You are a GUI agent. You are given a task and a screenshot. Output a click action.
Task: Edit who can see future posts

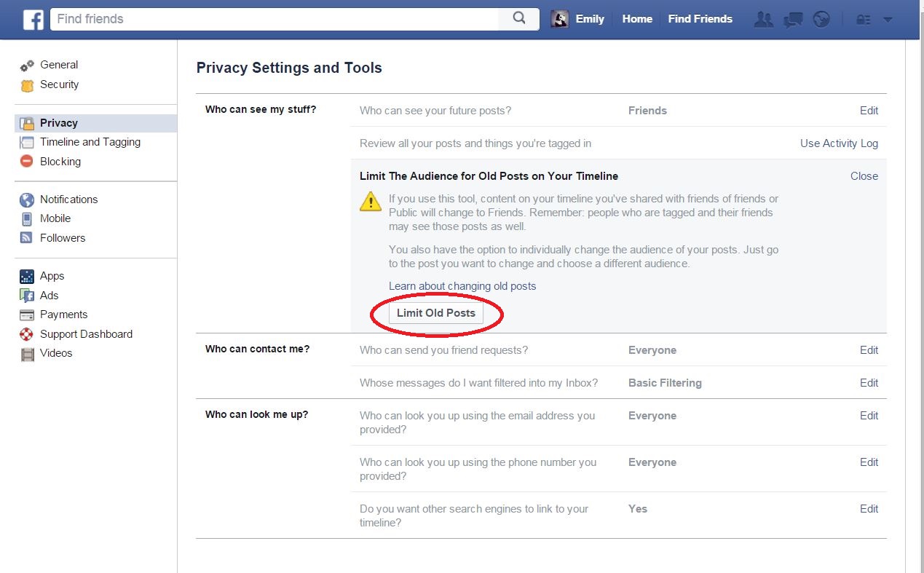(869, 111)
